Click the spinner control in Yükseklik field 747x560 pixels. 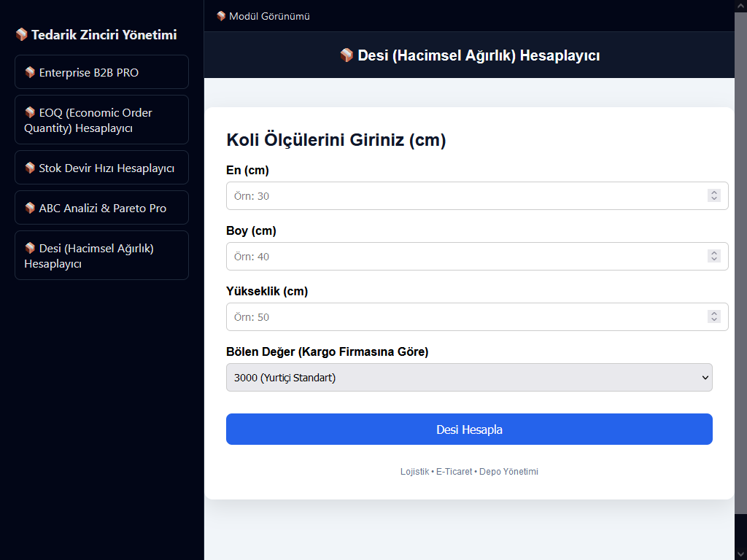pyautogui.click(x=713, y=317)
